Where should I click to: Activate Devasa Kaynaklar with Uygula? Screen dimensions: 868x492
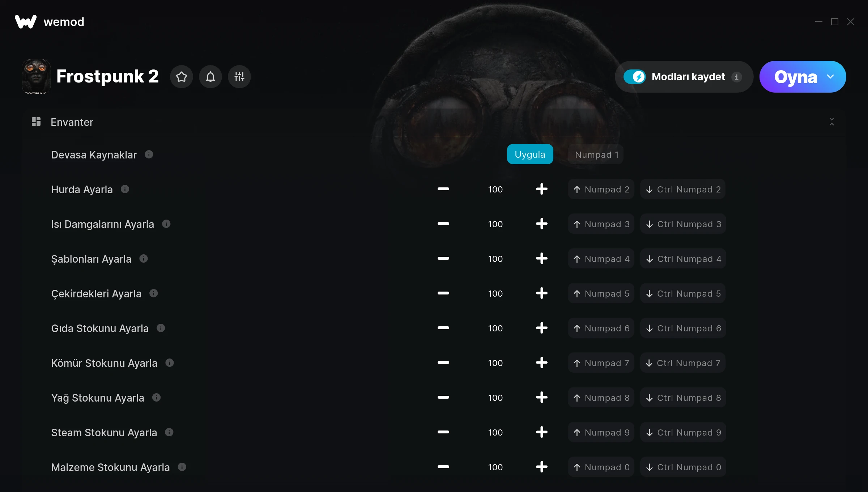pos(530,154)
